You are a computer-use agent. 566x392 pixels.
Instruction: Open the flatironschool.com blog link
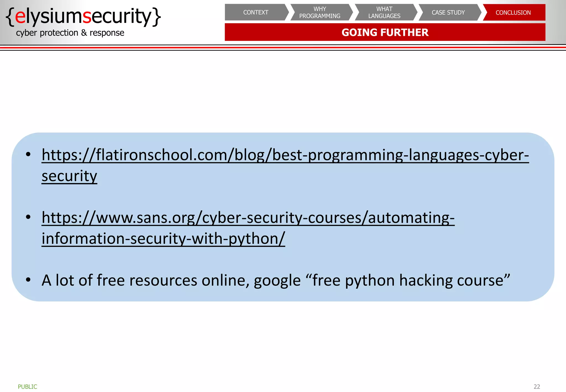pos(285,155)
